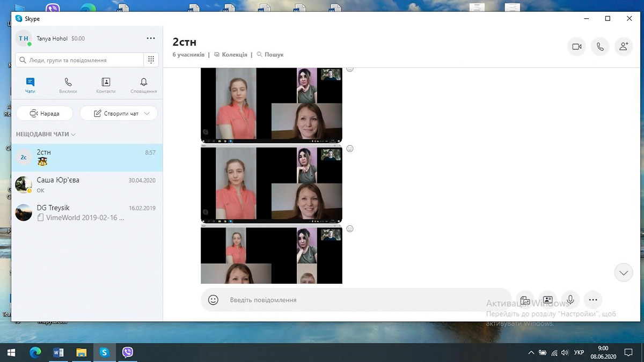Open Viber from the Windows taskbar
The image size is (644, 362).
tap(128, 352)
